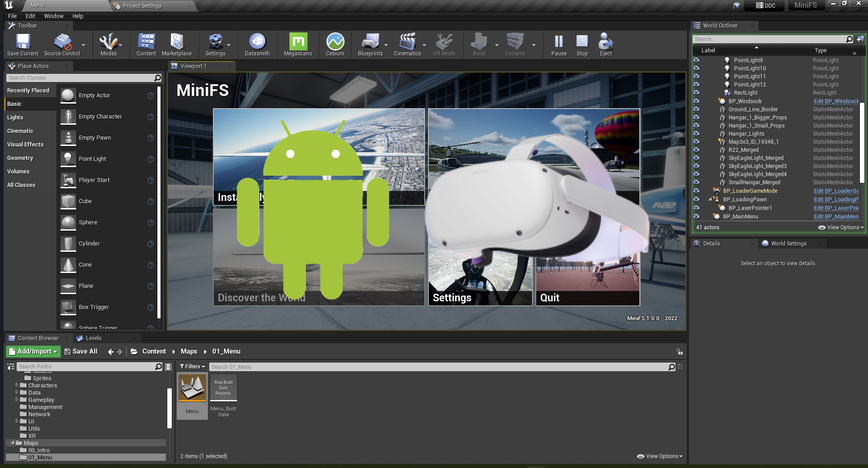Open the Cinematics dropdown arrow
Viewport: 868px width, 468px height.
424,45
